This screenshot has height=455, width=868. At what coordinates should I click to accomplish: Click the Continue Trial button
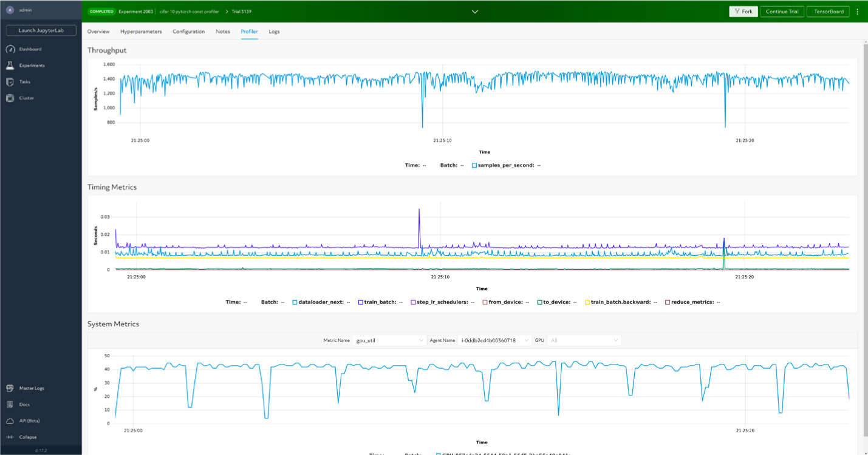click(782, 11)
